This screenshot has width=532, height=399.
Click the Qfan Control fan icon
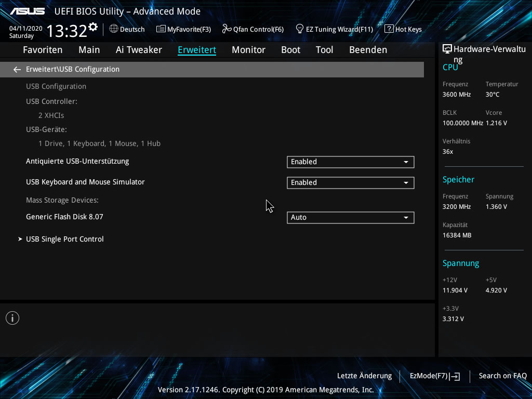tap(227, 29)
